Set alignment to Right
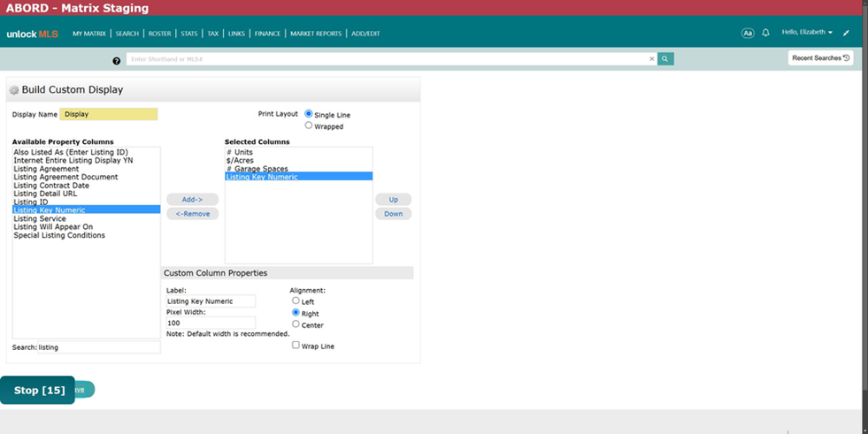Image resolution: width=868 pixels, height=434 pixels. [x=296, y=312]
